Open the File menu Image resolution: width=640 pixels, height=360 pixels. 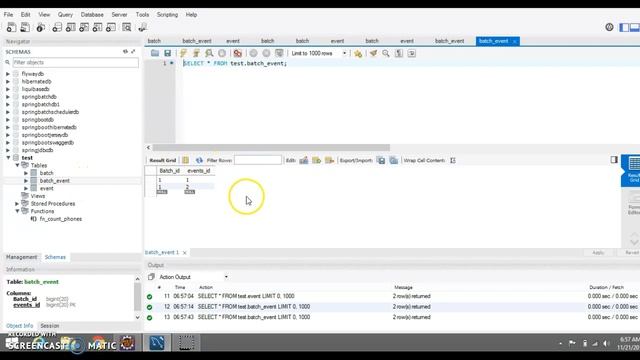point(8,15)
